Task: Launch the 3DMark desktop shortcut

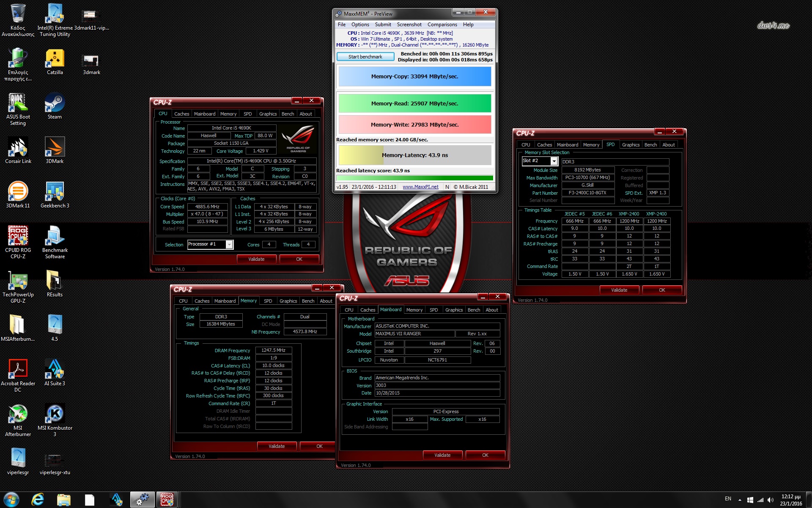Action: (x=55, y=151)
